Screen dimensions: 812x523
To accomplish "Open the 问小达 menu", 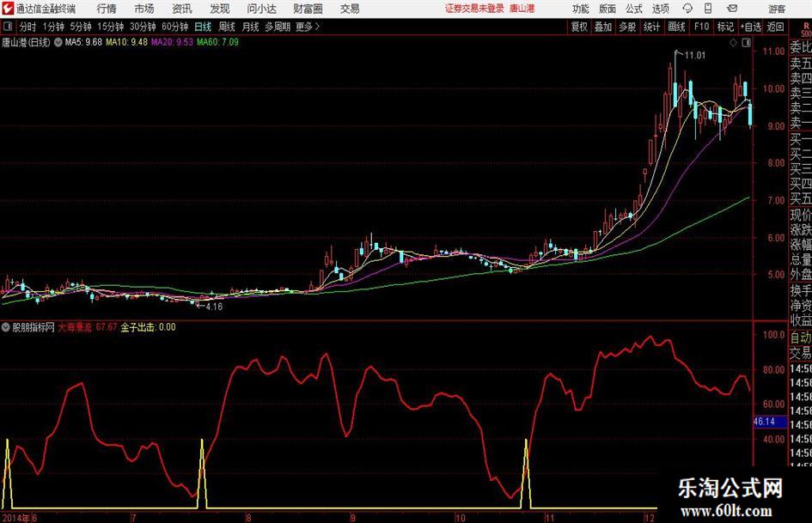I will click(261, 9).
